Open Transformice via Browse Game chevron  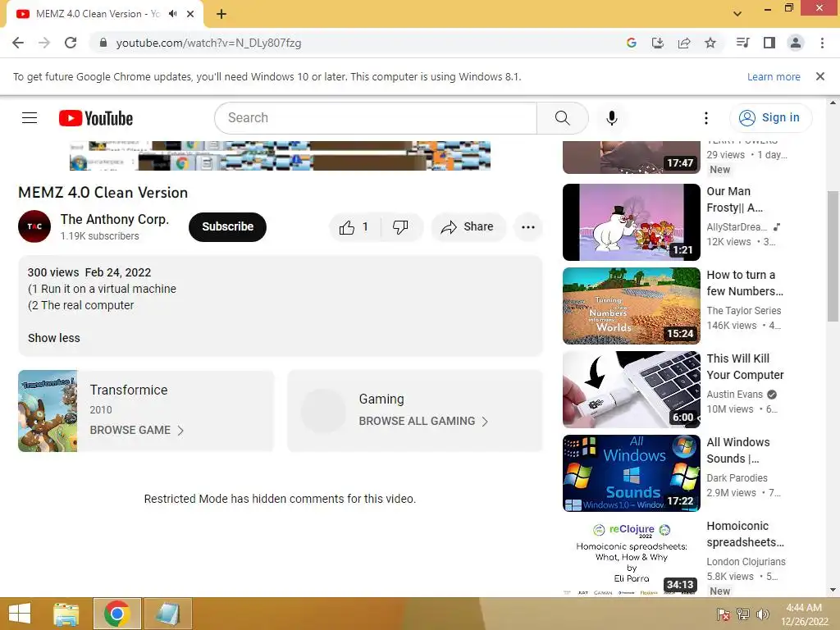point(180,431)
